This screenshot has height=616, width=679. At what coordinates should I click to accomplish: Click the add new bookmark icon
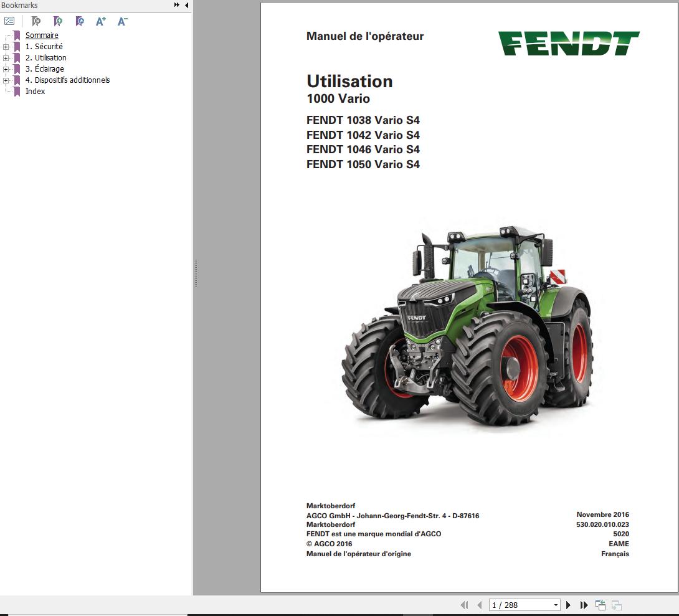(x=57, y=21)
